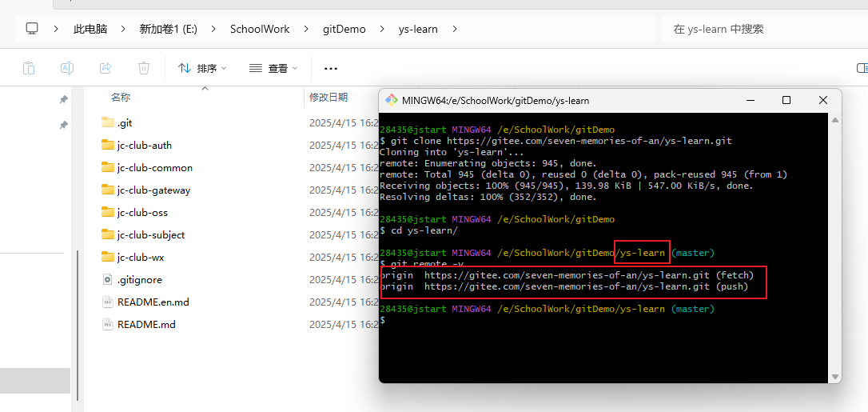Sort by 修改日期 column header
The image size is (868, 412).
[x=328, y=98]
